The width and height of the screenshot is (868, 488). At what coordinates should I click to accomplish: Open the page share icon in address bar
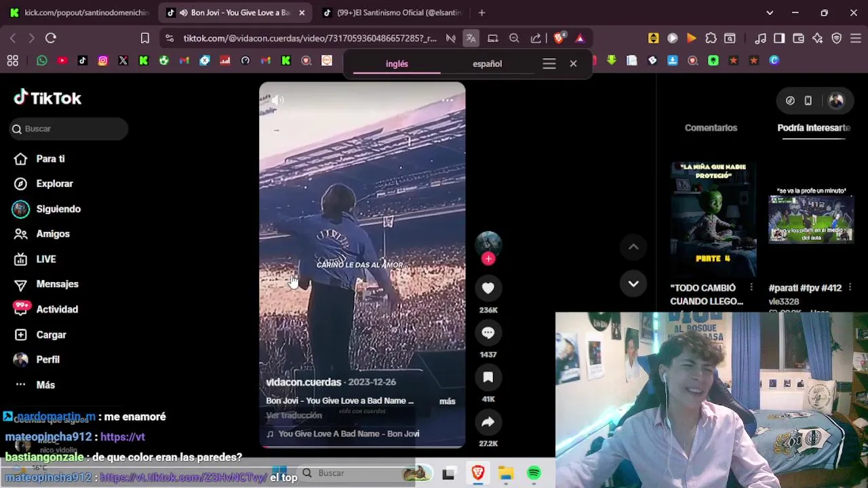point(536,38)
